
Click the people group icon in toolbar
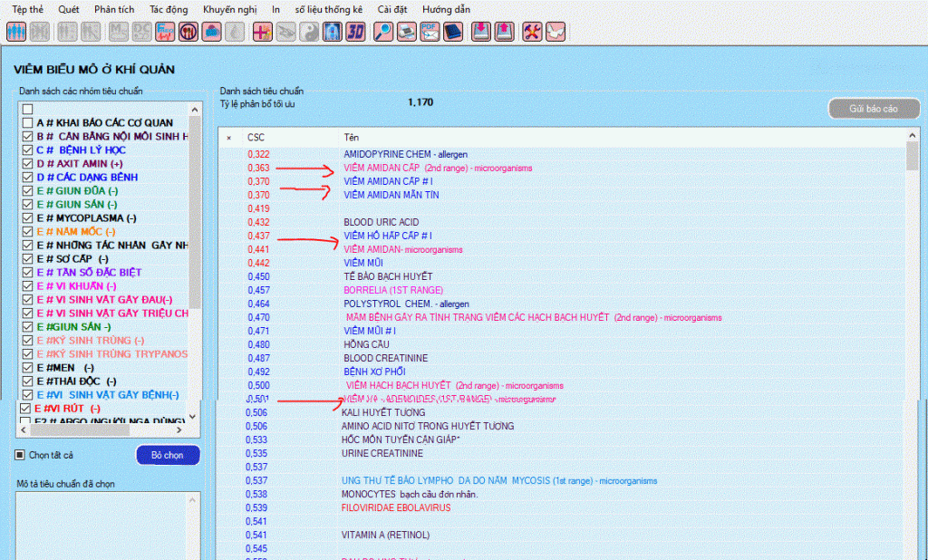[16, 32]
